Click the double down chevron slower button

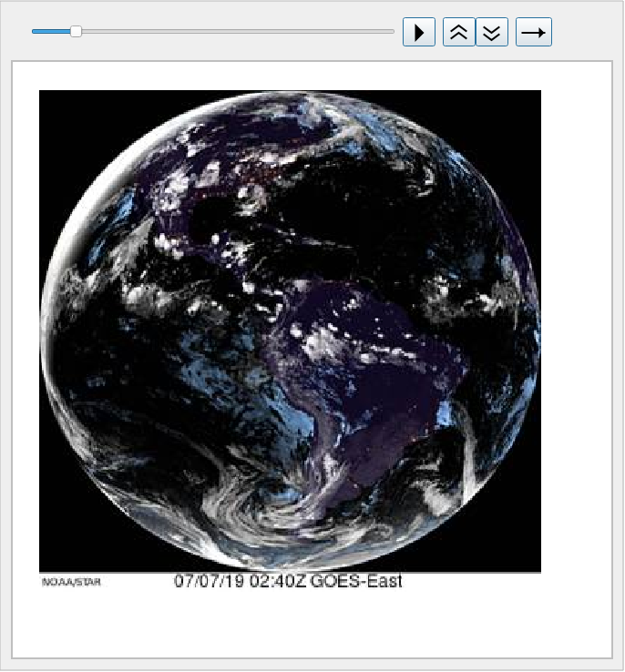tap(492, 32)
